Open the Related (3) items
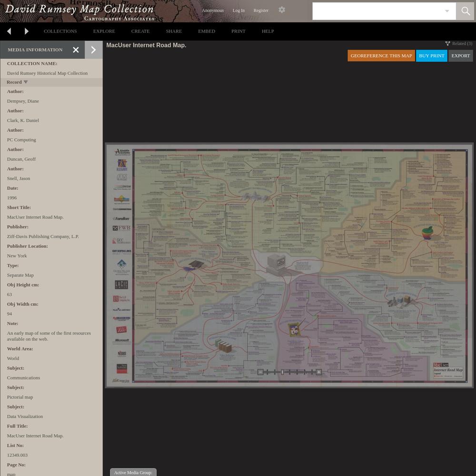The height and width of the screenshot is (476, 476). click(459, 43)
